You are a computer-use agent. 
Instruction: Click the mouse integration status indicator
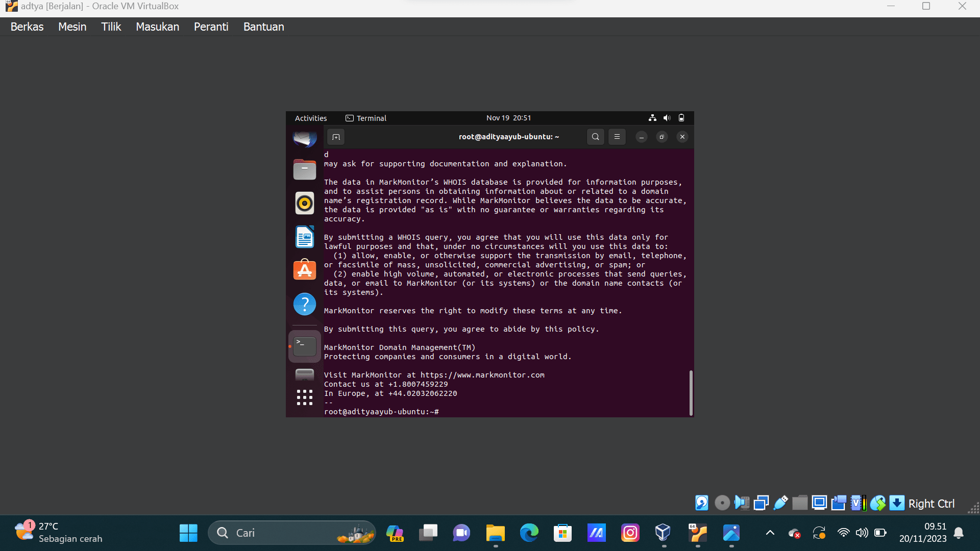[x=878, y=503]
